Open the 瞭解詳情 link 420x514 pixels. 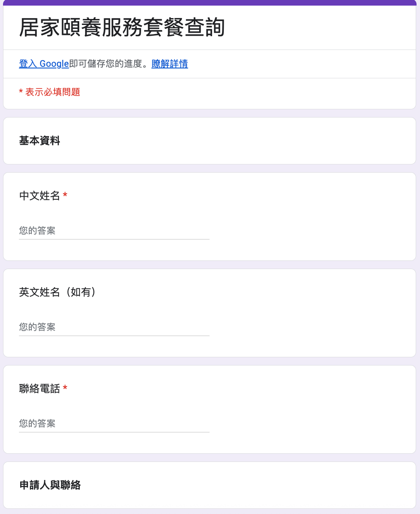170,64
